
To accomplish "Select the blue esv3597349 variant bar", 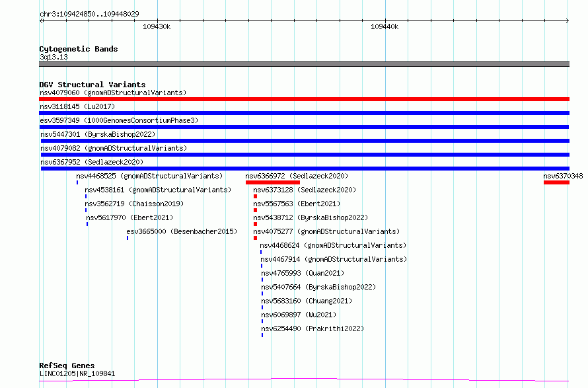I will [304, 127].
